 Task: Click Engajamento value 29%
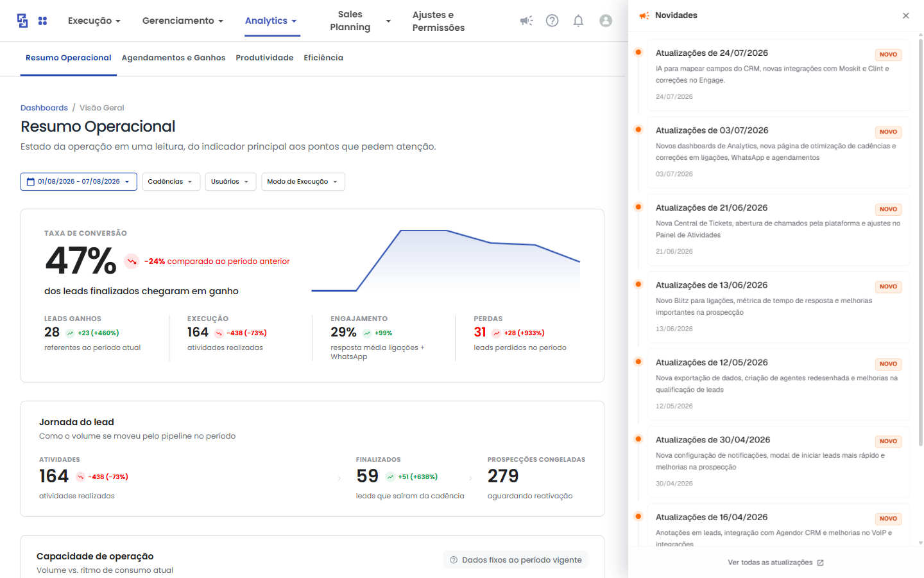click(x=343, y=332)
